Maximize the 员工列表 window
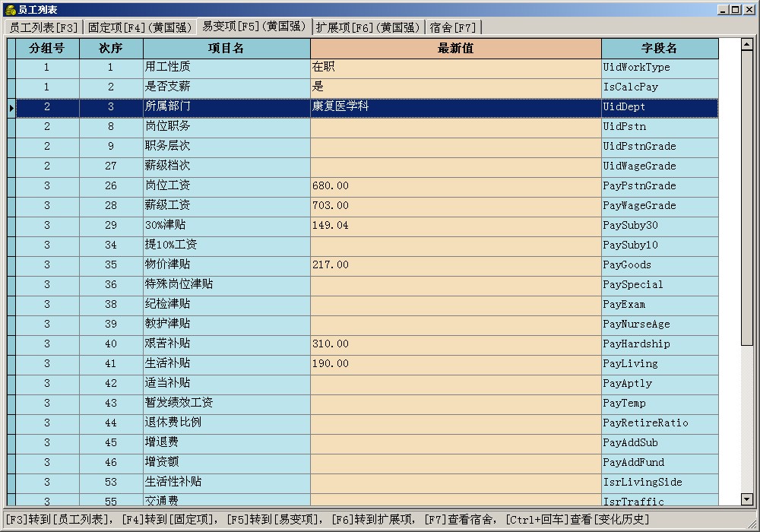760x532 pixels. [734, 9]
